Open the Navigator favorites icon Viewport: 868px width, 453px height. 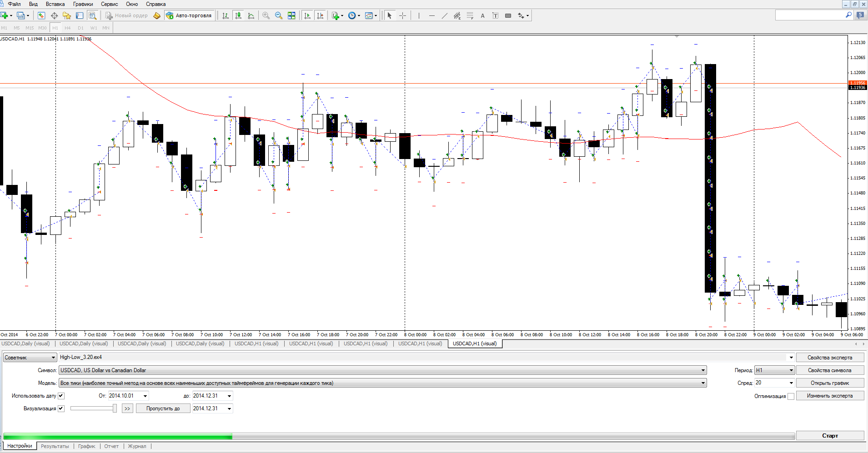click(67, 15)
